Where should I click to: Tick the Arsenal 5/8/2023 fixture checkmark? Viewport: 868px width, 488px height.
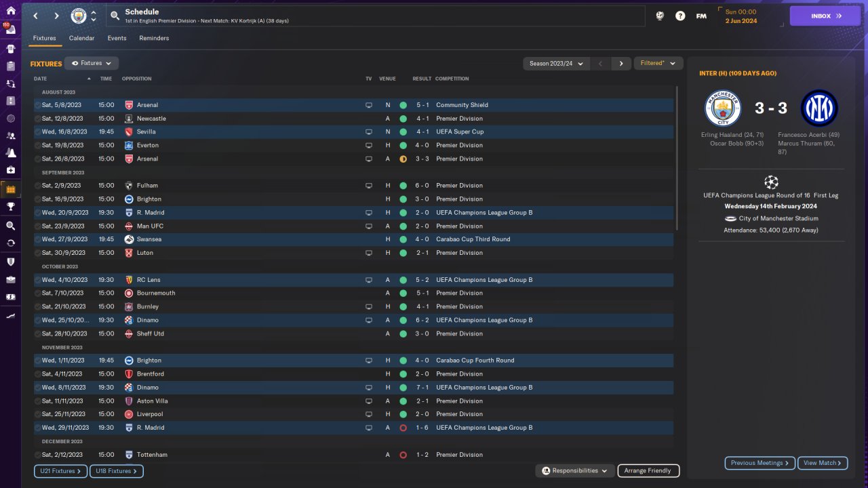tap(38, 105)
